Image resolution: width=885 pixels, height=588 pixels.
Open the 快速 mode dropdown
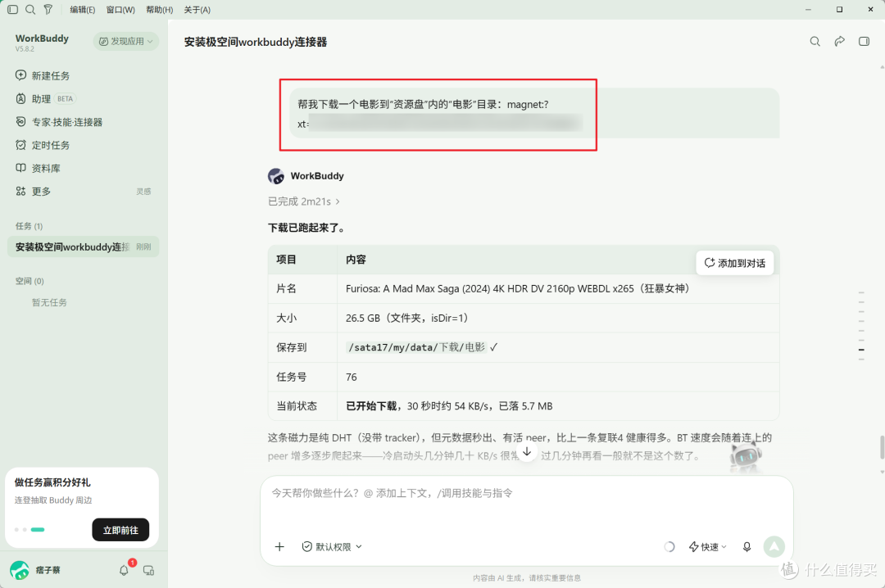point(708,546)
